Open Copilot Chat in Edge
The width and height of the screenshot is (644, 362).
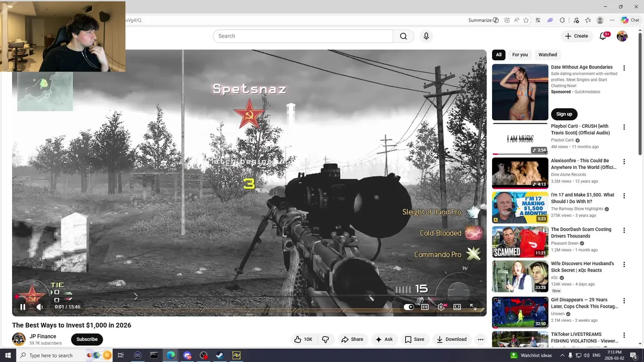[x=630, y=20]
